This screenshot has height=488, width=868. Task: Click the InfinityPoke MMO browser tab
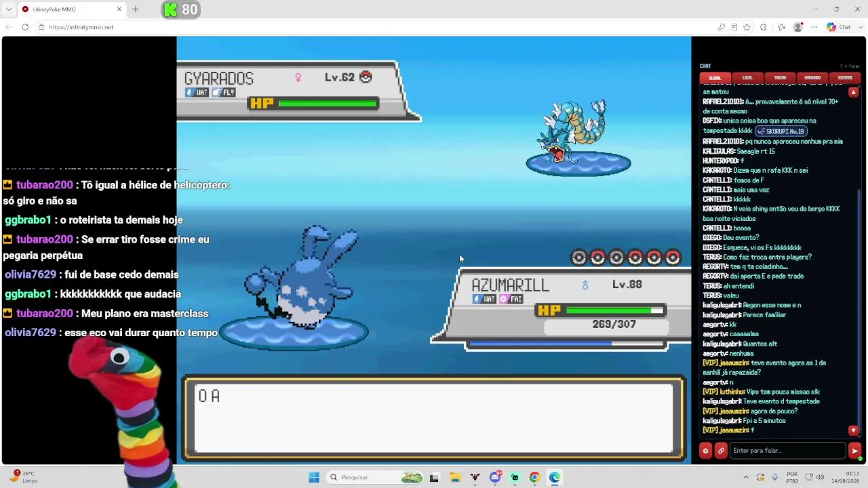71,9
